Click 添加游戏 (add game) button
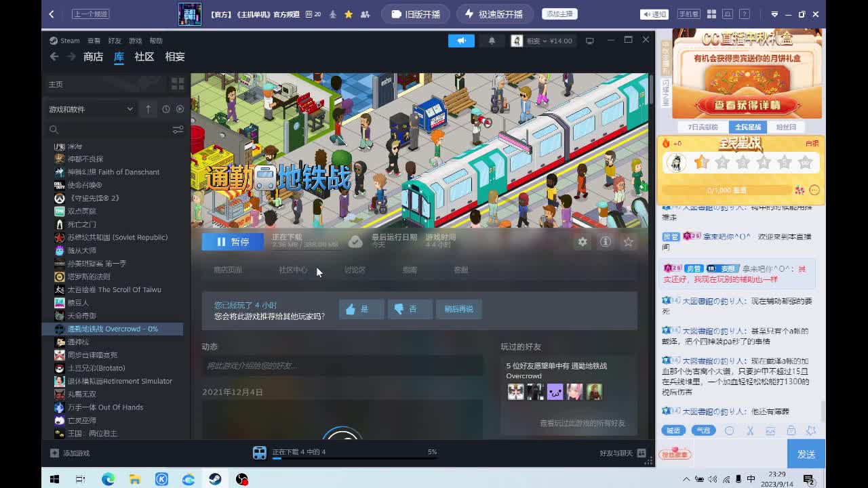 (70, 453)
